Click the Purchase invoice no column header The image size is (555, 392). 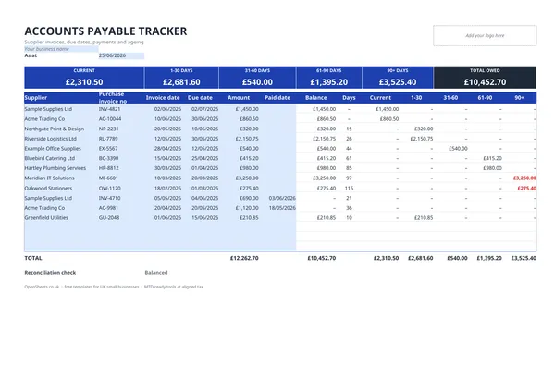click(x=113, y=98)
